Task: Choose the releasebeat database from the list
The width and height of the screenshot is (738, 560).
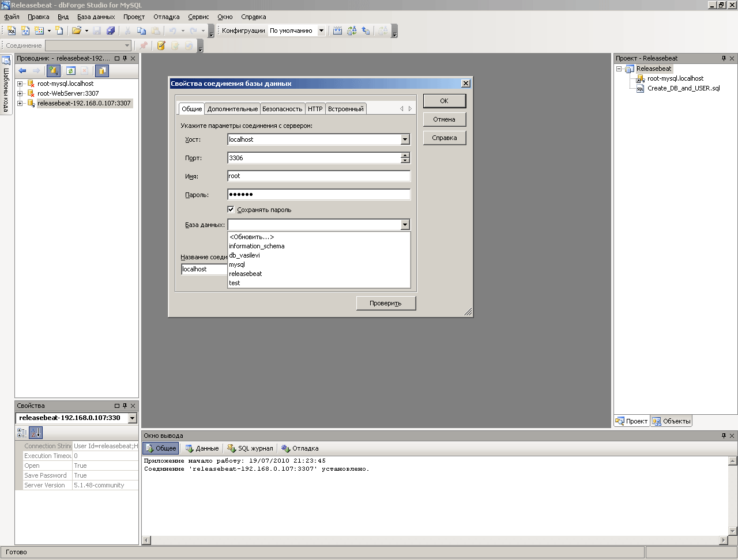Action: [319, 274]
